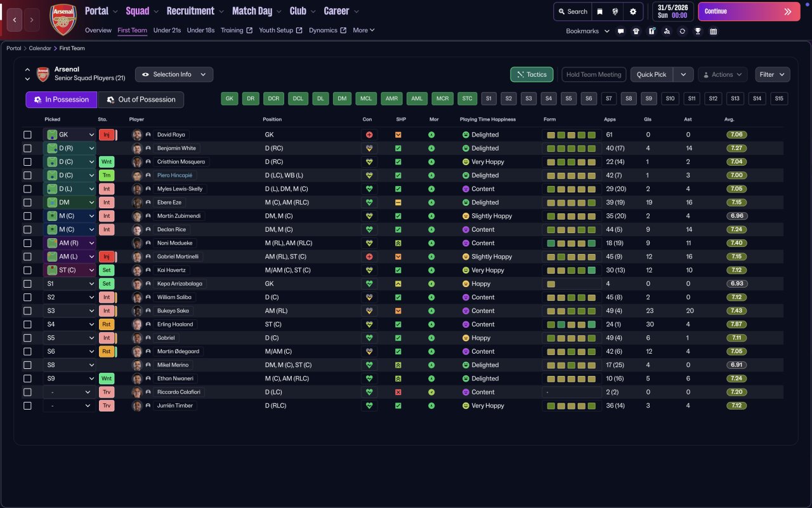The width and height of the screenshot is (812, 508).
Task: Click Kai Havertz's Set status badge
Action: click(x=107, y=270)
